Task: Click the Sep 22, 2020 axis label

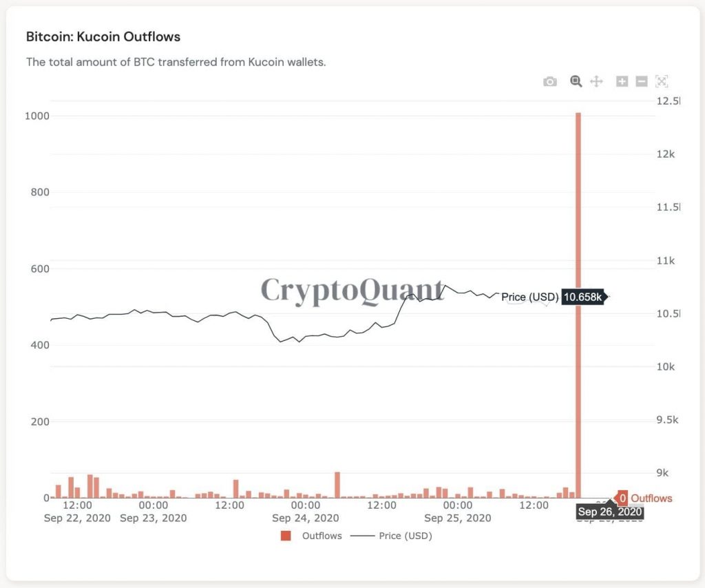Action: [78, 518]
